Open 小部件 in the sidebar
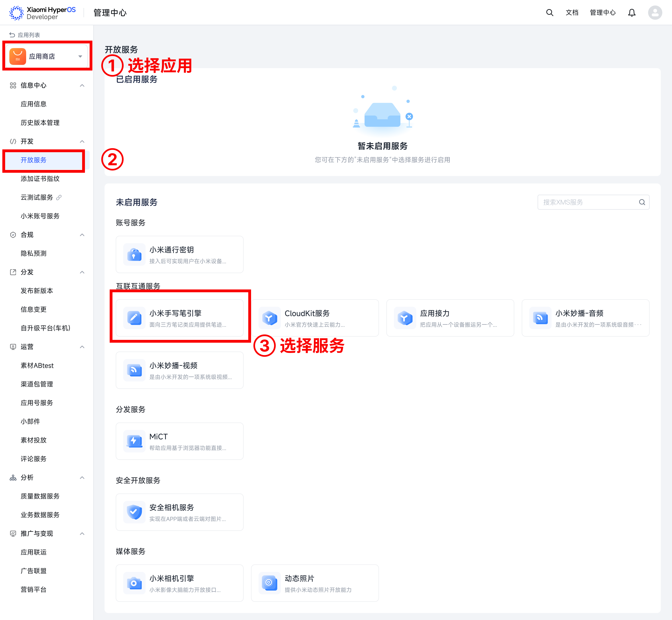The image size is (672, 620). pos(30,421)
